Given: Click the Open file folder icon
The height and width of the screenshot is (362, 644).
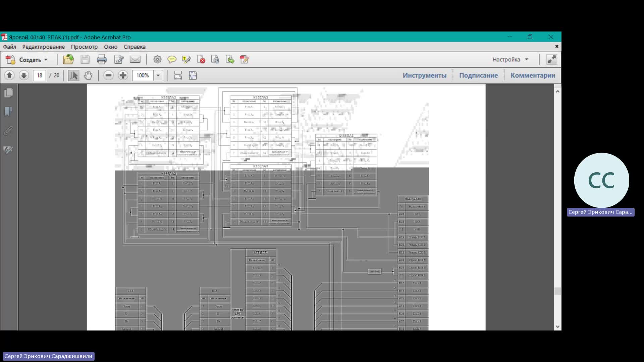Looking at the screenshot, I should 68,59.
